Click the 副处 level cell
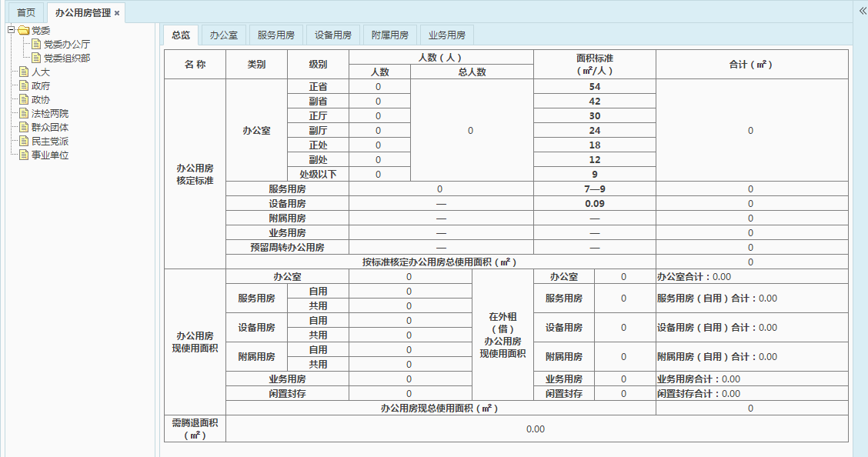 point(318,159)
